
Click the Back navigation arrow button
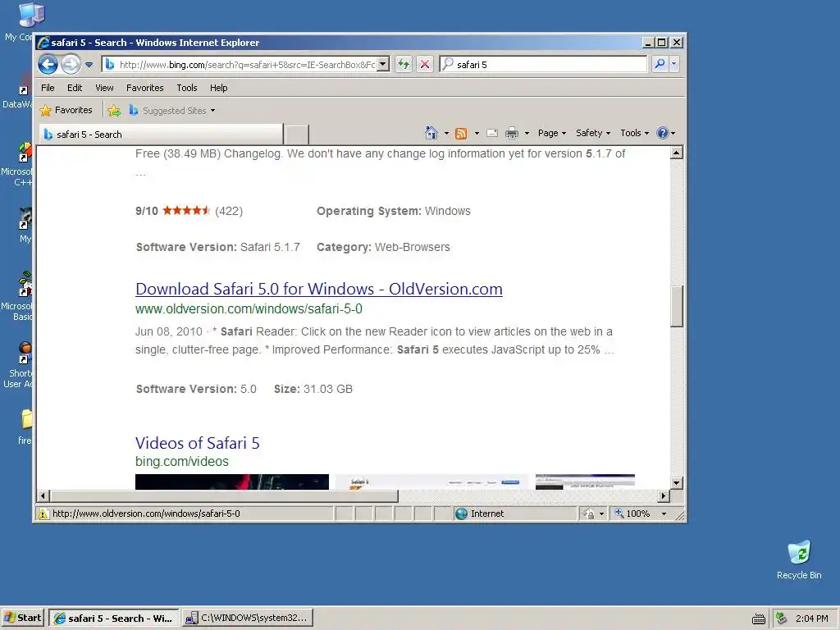point(48,65)
